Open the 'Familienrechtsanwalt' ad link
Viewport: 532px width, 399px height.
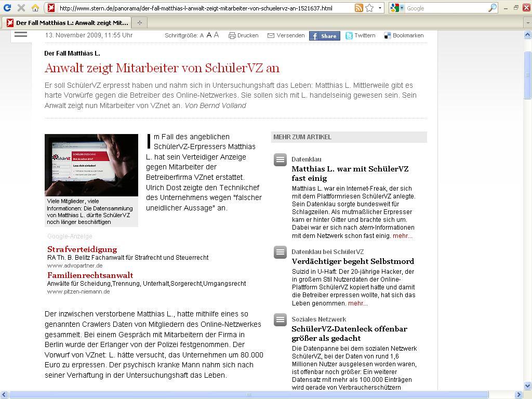(x=90, y=275)
